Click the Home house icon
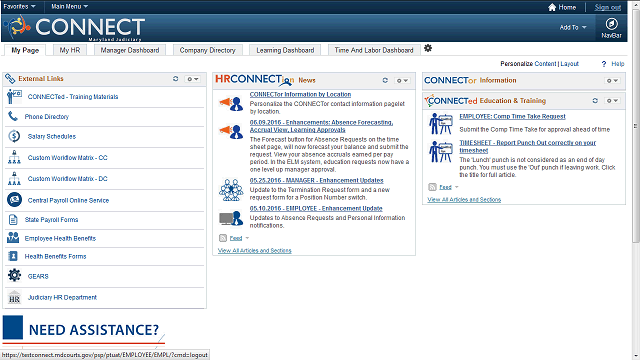Screen dimensions: 640x360 552,7
